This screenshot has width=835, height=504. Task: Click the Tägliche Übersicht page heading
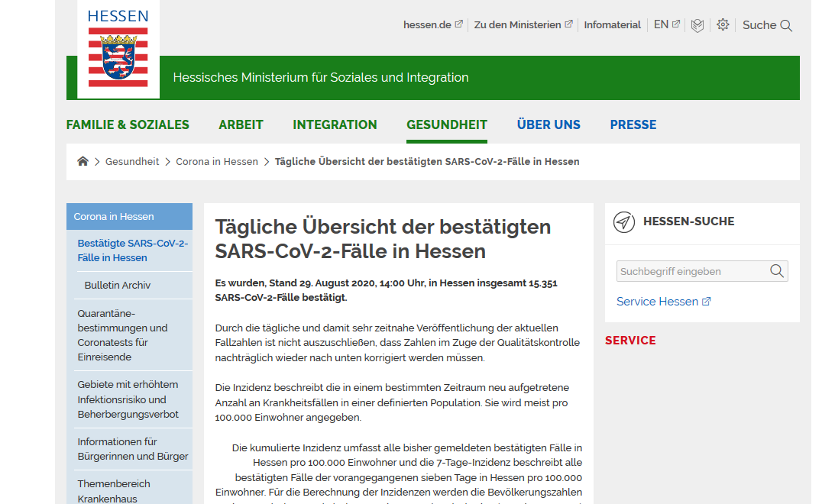[x=383, y=239]
